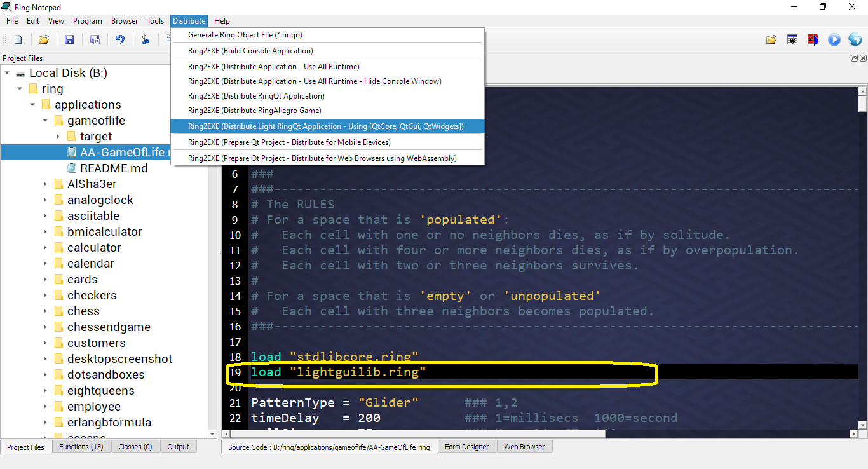Run the program with blue play icon

click(834, 40)
